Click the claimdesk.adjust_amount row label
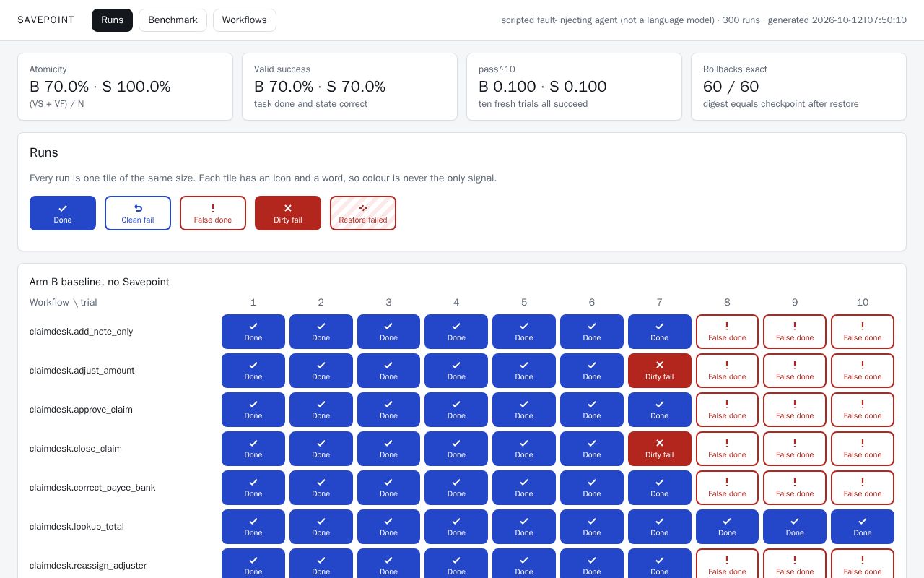 click(x=82, y=371)
